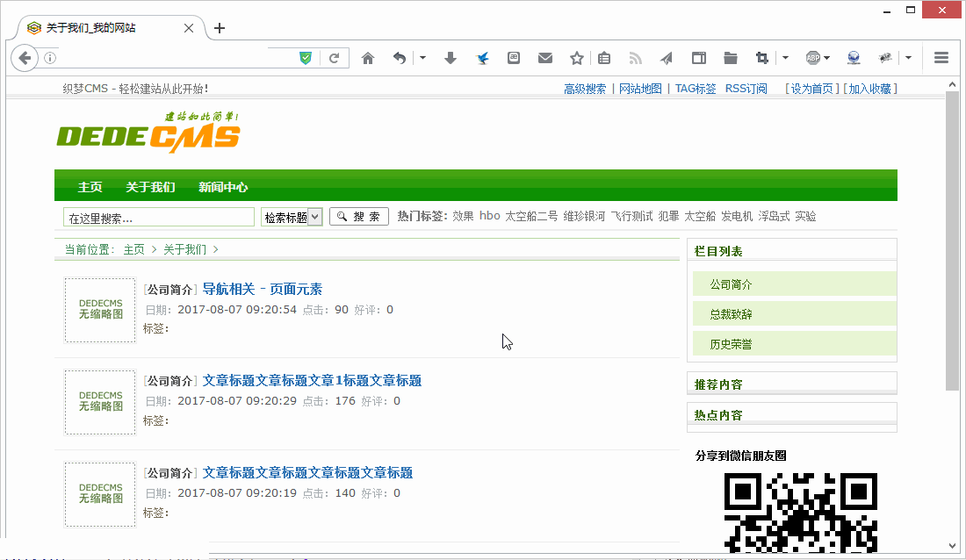Screen dimensions: 966x560
Task: Open the article 导航相关 - 页面元素
Action: 262,289
